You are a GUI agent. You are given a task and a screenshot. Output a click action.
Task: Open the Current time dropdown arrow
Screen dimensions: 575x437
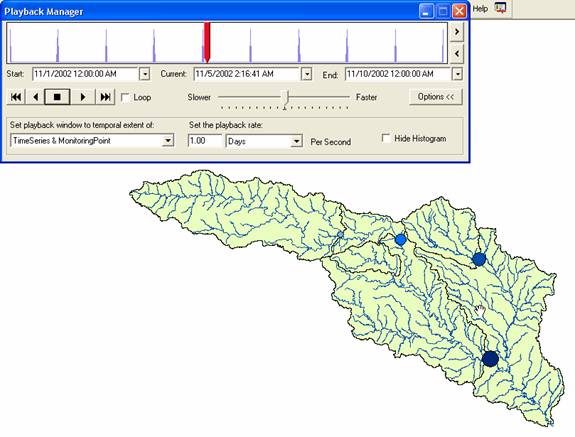point(307,74)
